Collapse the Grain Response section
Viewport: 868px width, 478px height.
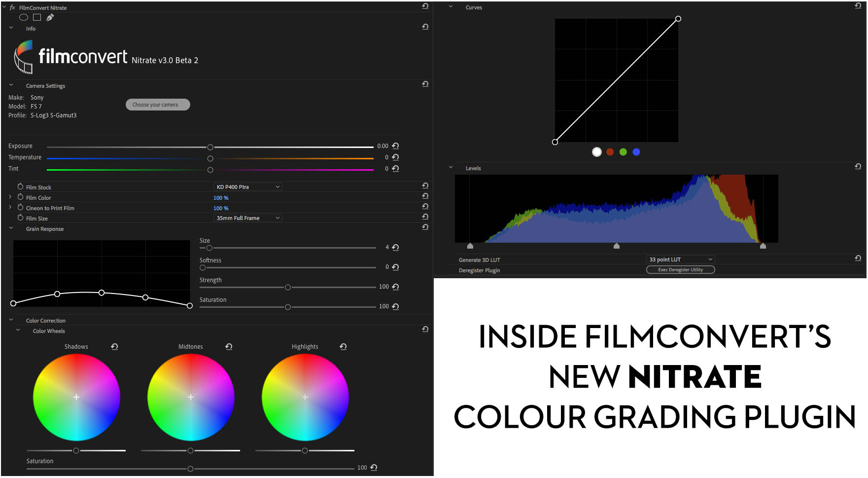pyautogui.click(x=11, y=228)
